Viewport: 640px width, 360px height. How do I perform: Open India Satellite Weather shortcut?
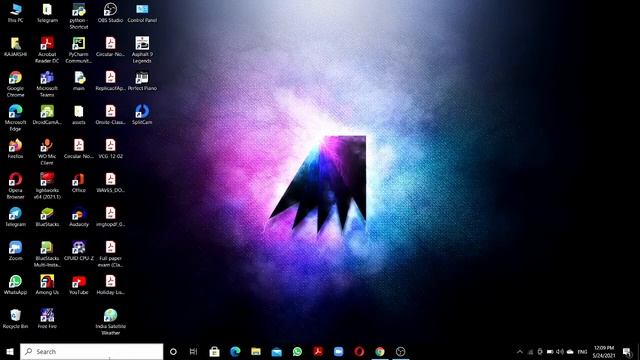point(110,322)
